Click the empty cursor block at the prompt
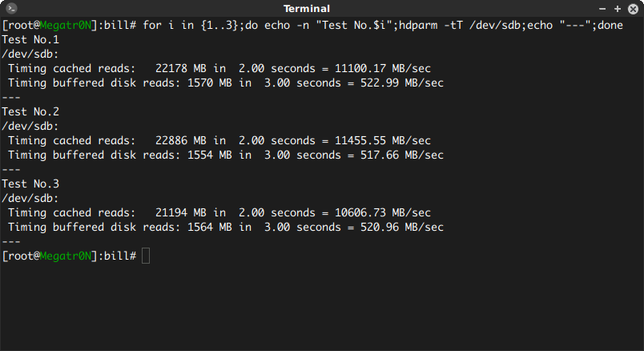This screenshot has height=351, width=644. pyautogui.click(x=145, y=256)
